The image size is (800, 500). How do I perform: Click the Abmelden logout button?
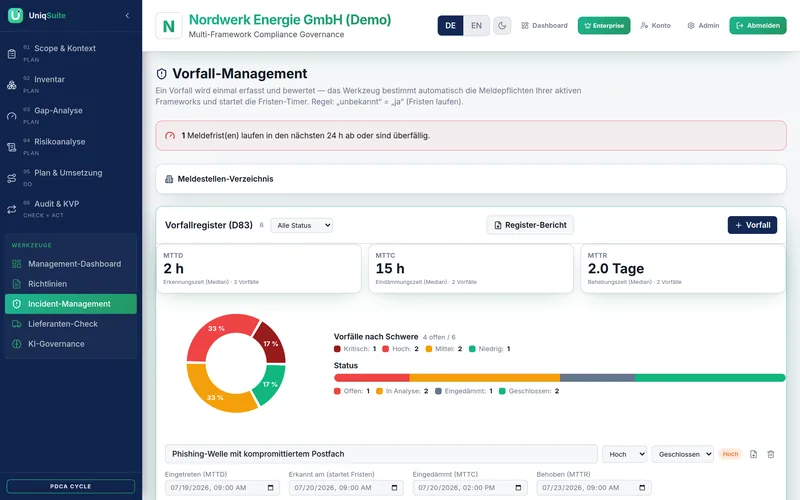[x=758, y=26]
